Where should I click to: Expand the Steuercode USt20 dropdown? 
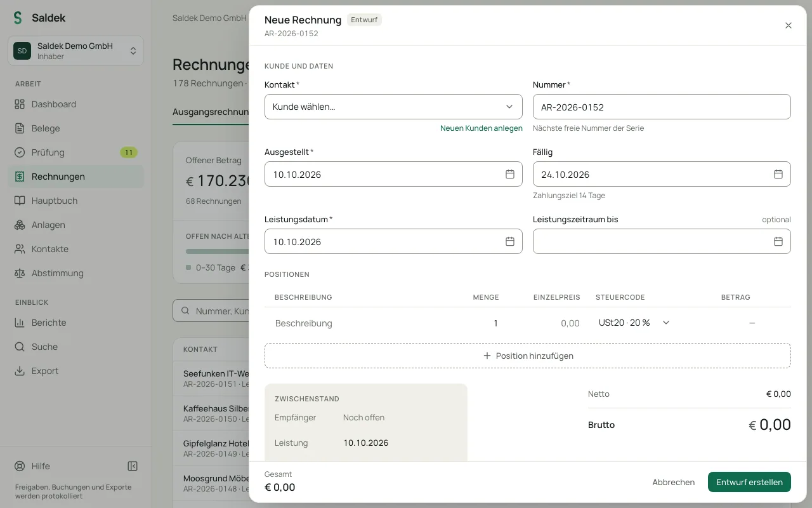click(634, 323)
